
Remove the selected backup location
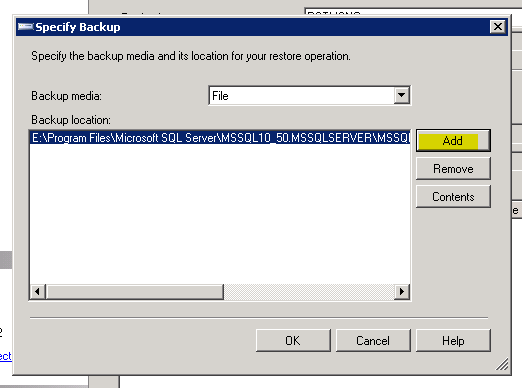(453, 169)
